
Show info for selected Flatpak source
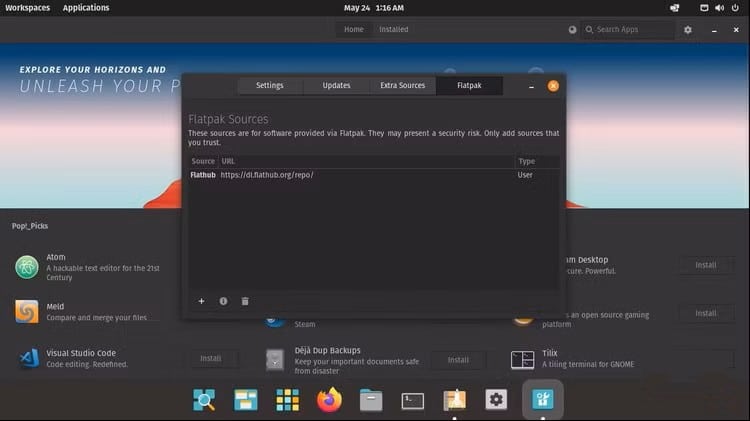pos(223,301)
